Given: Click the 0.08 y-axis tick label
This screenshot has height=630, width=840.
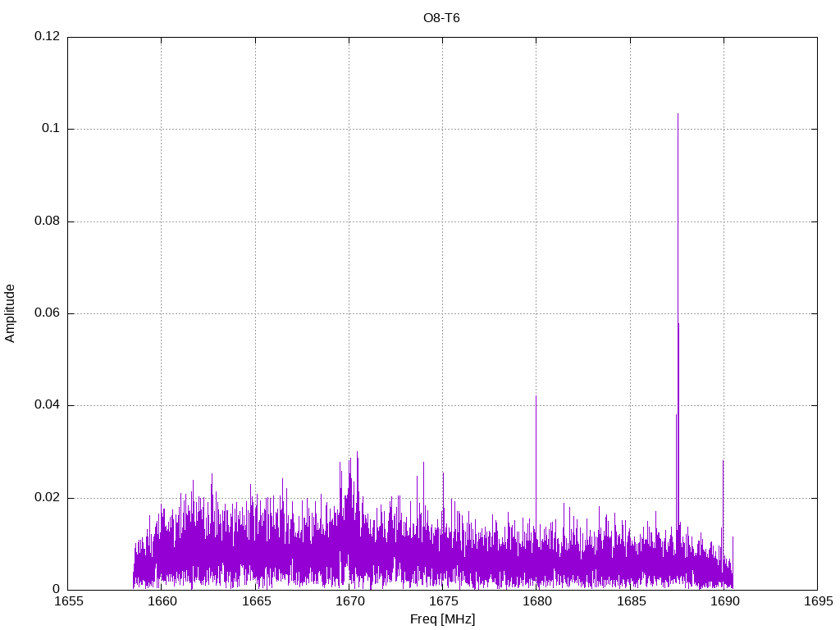Looking at the screenshot, I should [47, 221].
